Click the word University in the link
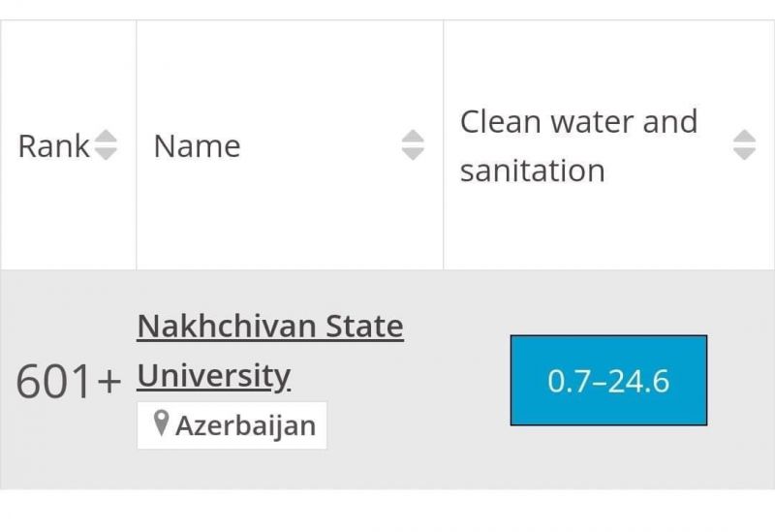Image resolution: width=775 pixels, height=532 pixels. tap(214, 377)
